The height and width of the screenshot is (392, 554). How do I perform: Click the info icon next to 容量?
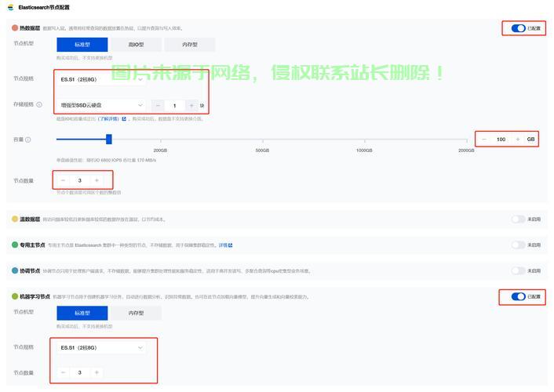(28, 140)
